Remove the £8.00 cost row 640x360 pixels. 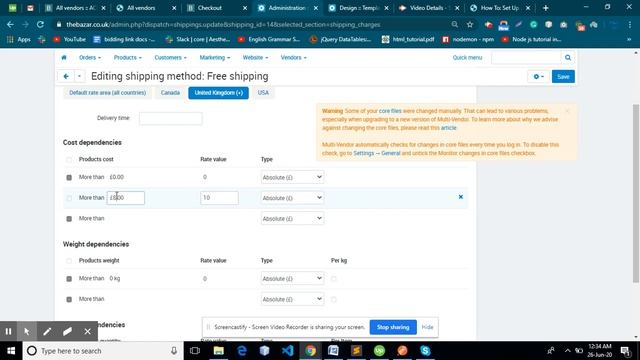pos(461,197)
